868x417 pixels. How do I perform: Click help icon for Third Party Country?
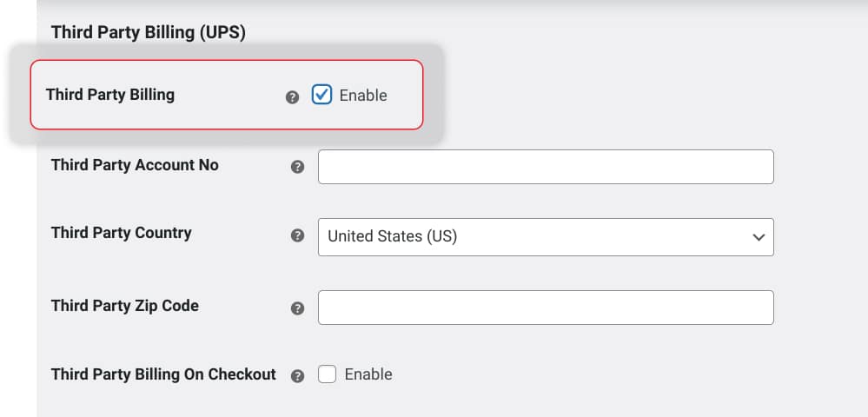(x=298, y=235)
